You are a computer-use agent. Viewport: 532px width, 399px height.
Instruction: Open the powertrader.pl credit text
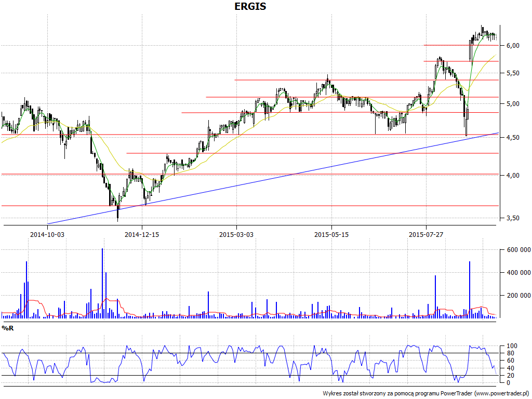[x=427, y=394]
